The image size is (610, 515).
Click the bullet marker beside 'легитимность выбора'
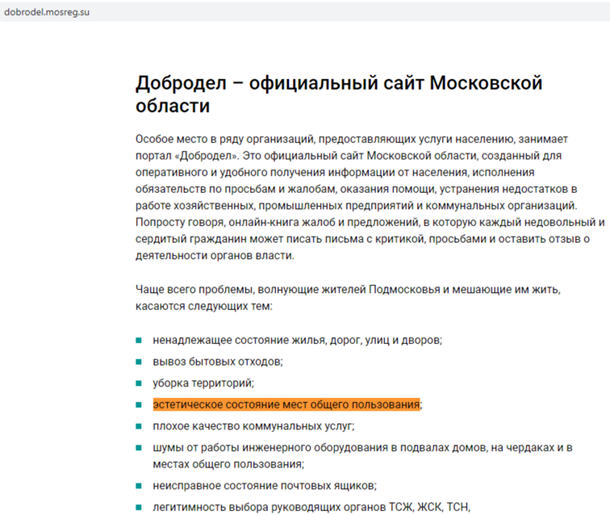139,506
